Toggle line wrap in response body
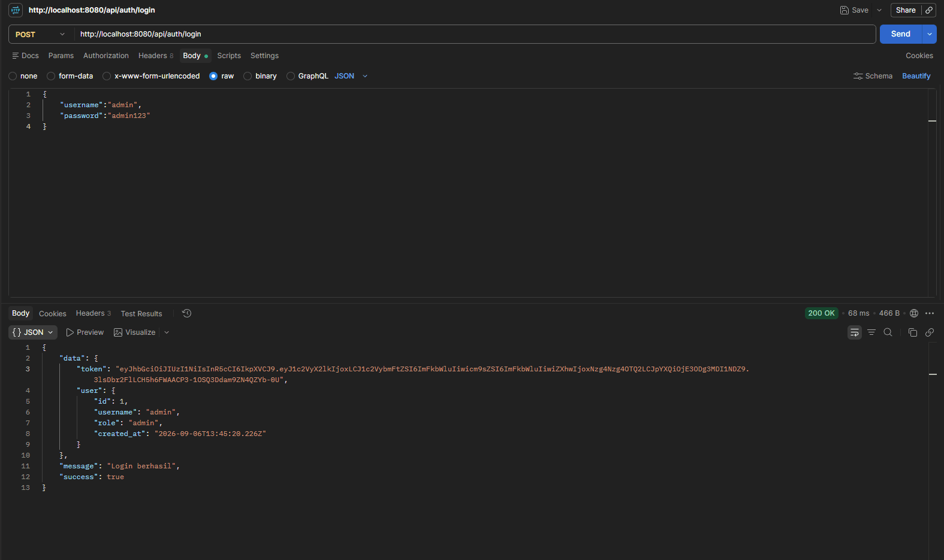944x560 pixels. pos(855,332)
